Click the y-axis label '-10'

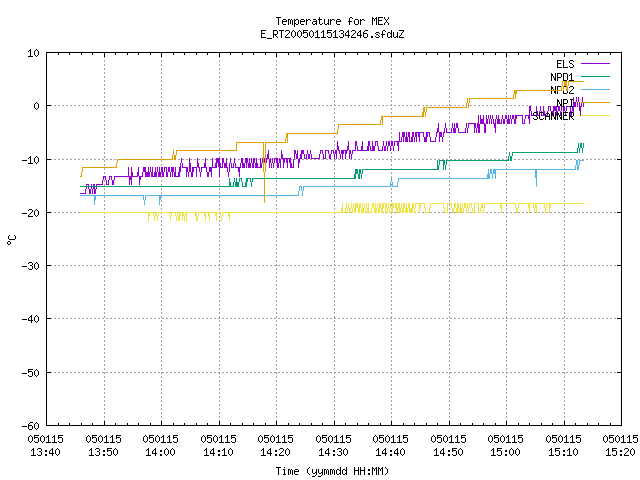[31, 160]
